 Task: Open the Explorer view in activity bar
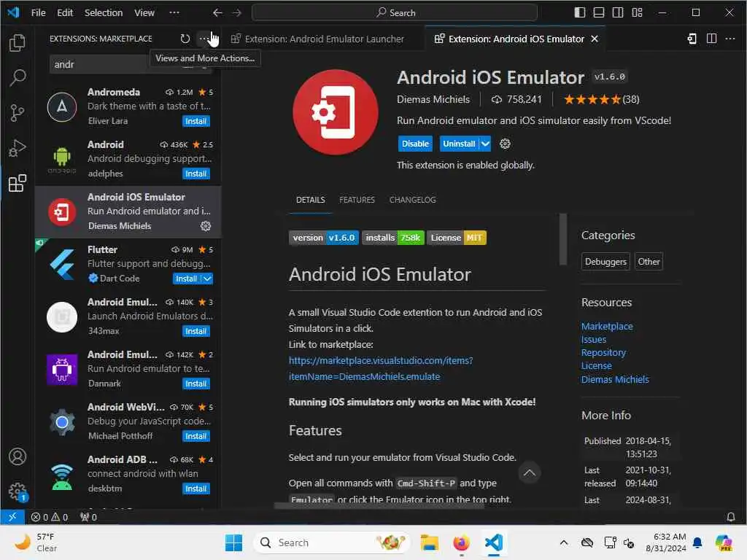(18, 43)
